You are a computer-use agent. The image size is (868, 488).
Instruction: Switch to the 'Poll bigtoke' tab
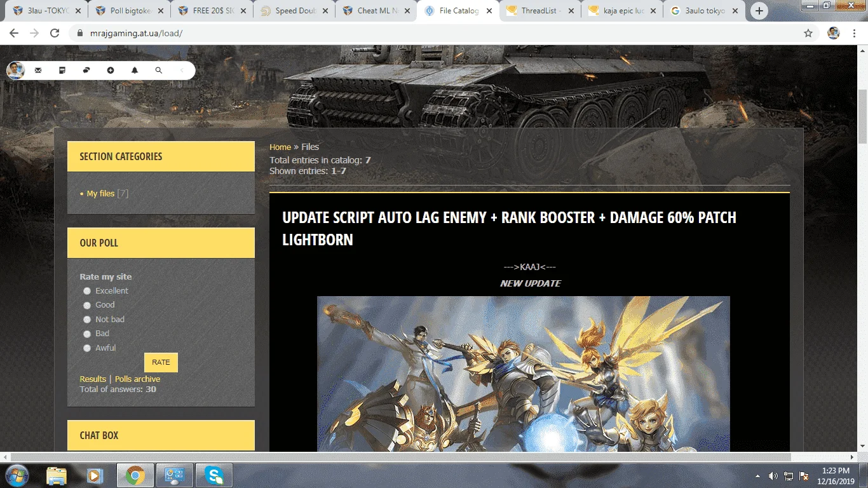pyautogui.click(x=128, y=11)
